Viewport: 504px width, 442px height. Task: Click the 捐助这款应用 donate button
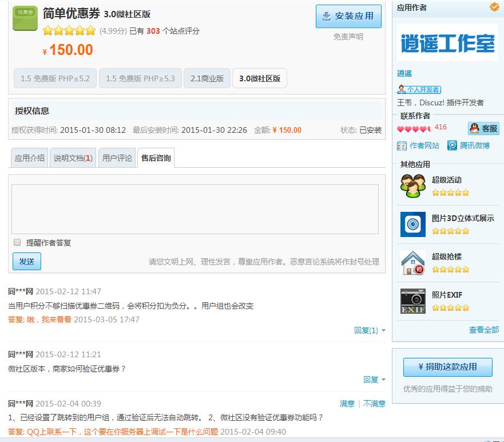447,367
